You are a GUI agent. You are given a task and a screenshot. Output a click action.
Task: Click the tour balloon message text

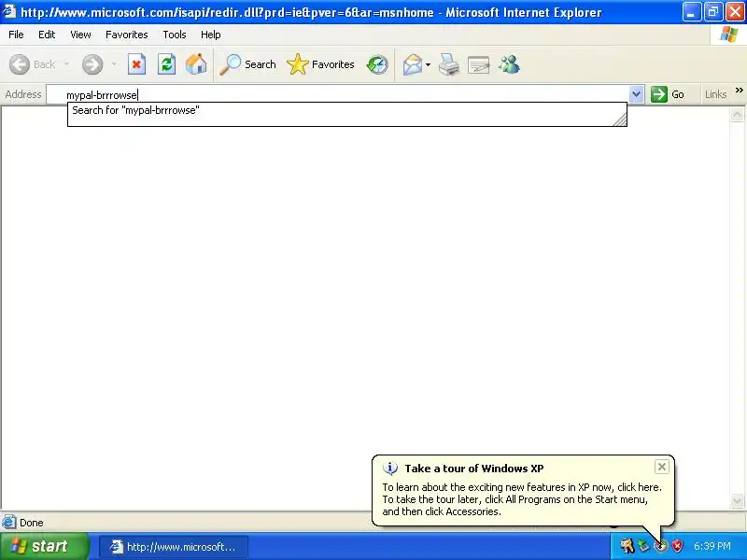pos(522,499)
